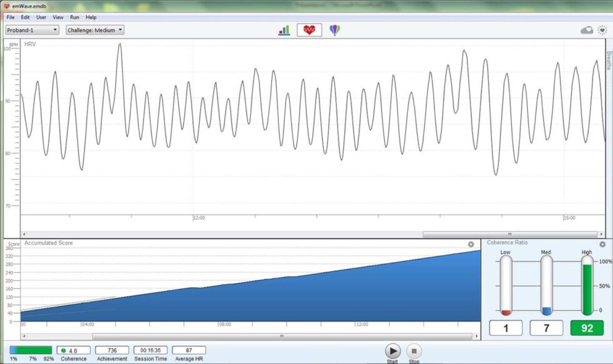Open the User menu
Image resolution: width=613 pixels, height=364 pixels.
click(x=41, y=17)
